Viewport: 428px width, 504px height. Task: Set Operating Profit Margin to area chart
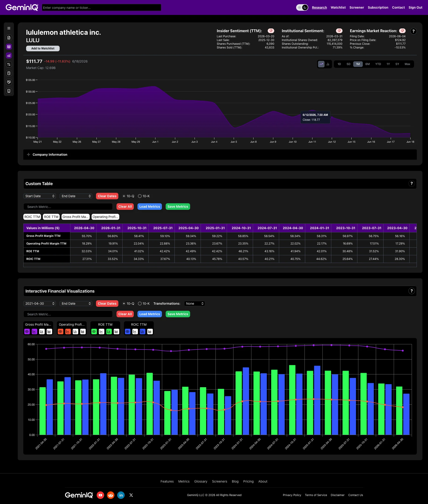click(83, 331)
